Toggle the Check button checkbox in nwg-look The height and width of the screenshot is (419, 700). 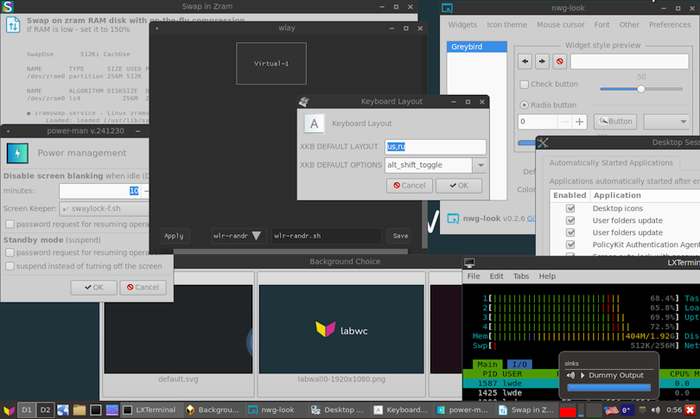(524, 84)
